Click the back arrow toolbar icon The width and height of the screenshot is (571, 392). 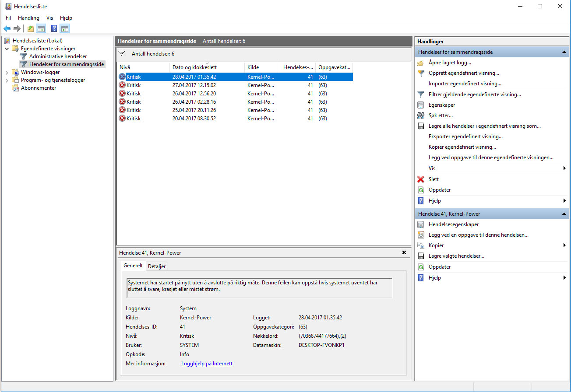click(x=7, y=29)
